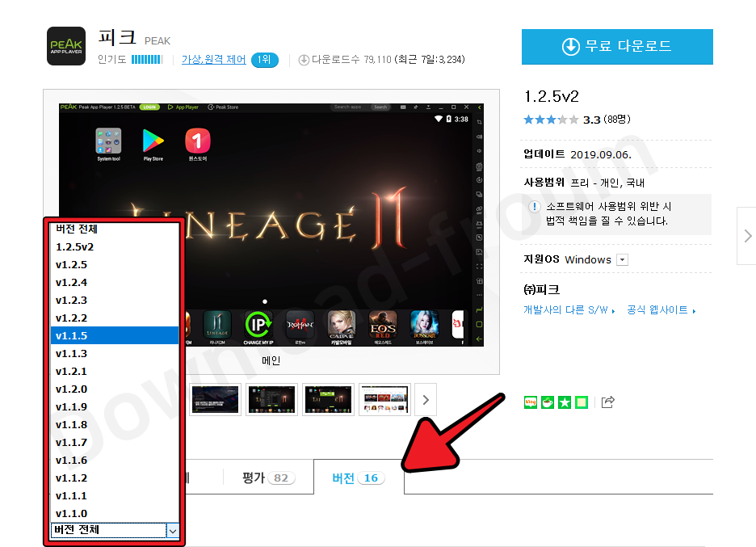Click the App Player tab in emulator
Image resolution: width=756 pixels, height=547 pixels.
(183, 107)
